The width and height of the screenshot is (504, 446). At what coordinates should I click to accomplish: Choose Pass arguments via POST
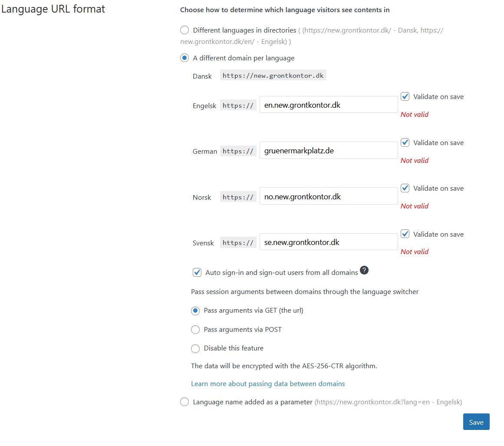195,330
